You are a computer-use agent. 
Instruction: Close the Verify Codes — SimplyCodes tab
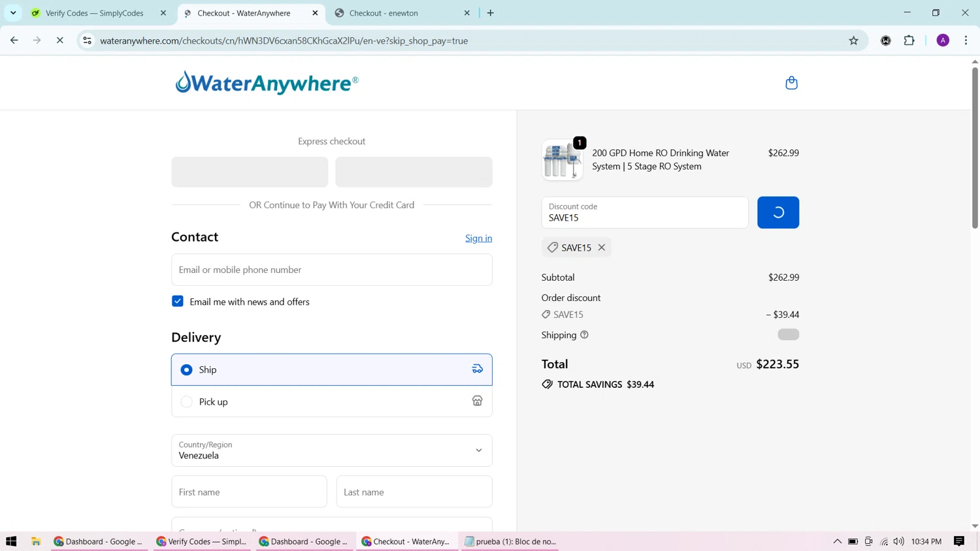(x=163, y=13)
